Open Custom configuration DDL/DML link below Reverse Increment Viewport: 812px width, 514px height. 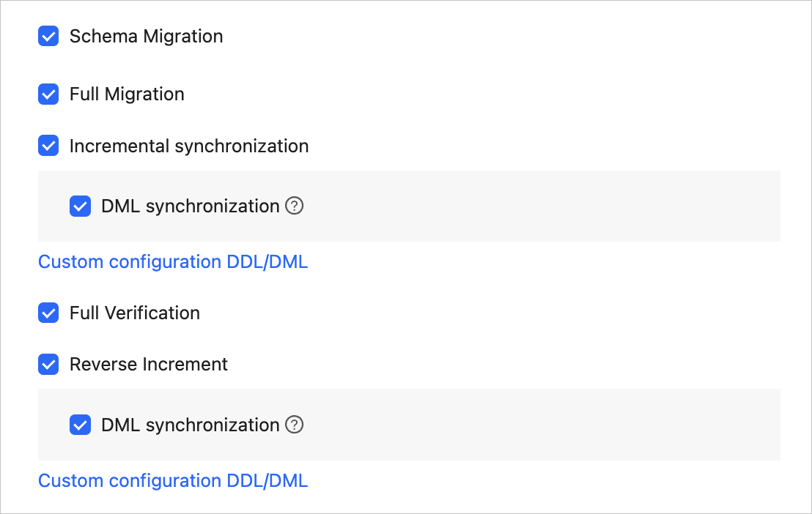point(173,481)
